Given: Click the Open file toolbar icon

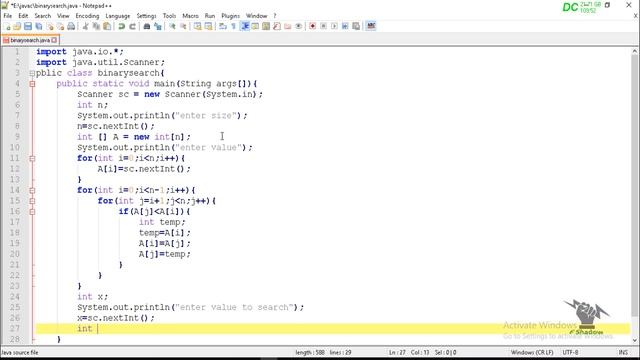Looking at the screenshot, I should coord(17,27).
